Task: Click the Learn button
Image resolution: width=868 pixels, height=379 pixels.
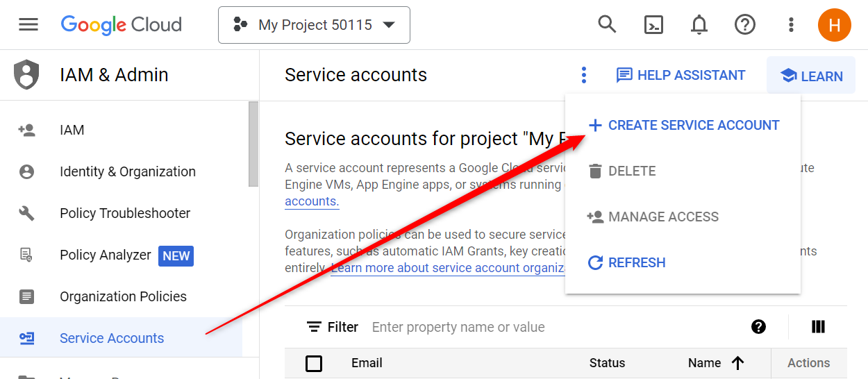Action: (811, 76)
